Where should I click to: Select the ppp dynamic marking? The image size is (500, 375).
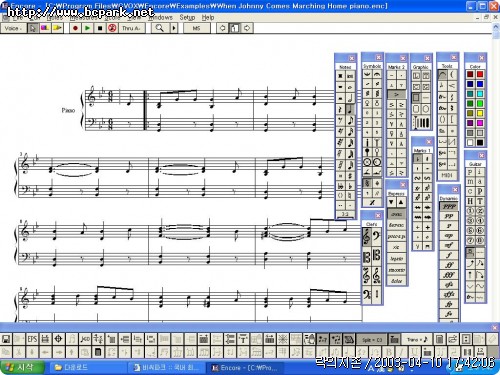(x=449, y=206)
